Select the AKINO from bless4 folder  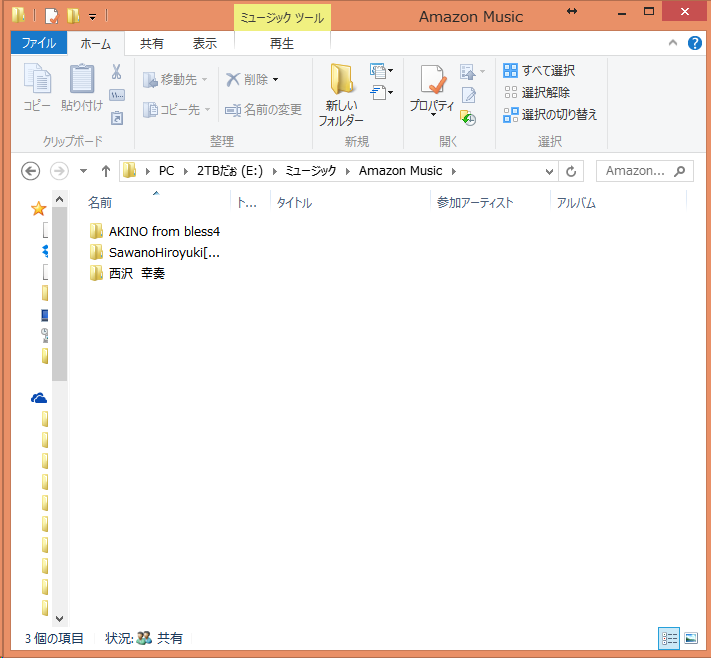(155, 231)
